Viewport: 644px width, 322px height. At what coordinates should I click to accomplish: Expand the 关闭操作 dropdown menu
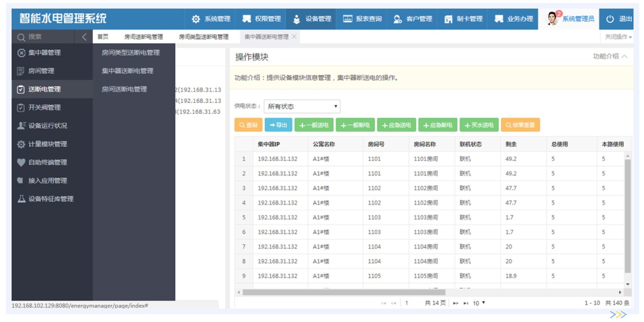[x=618, y=37]
